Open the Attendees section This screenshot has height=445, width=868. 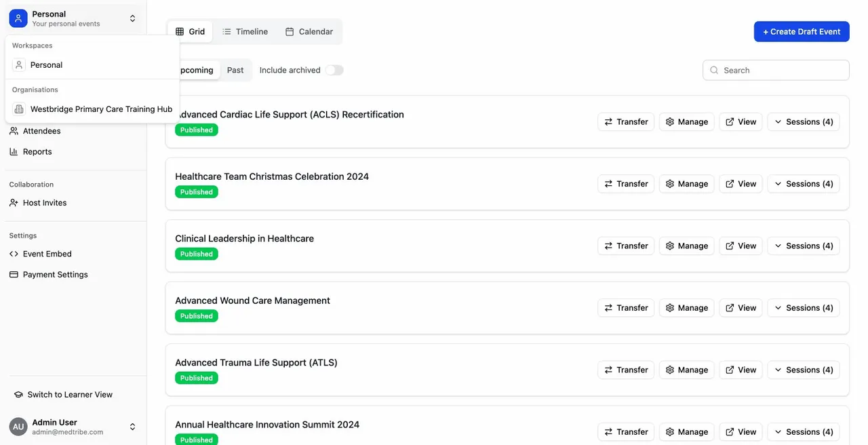click(41, 130)
